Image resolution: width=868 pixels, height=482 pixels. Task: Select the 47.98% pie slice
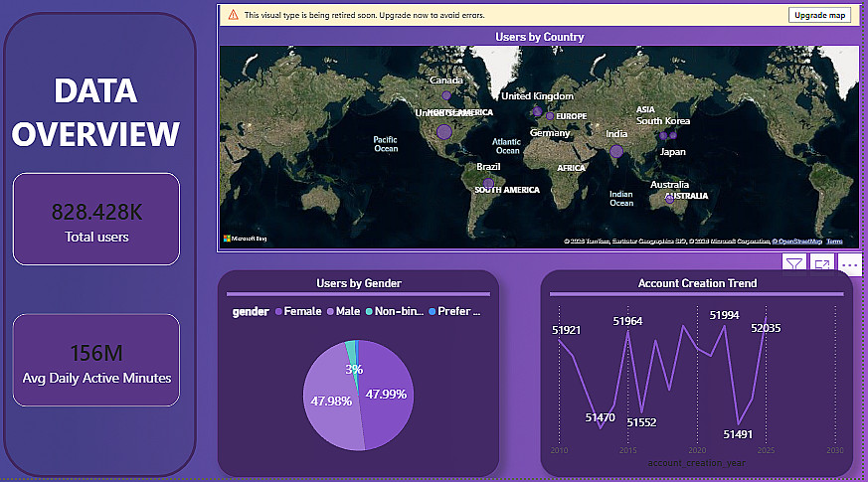[329, 402]
